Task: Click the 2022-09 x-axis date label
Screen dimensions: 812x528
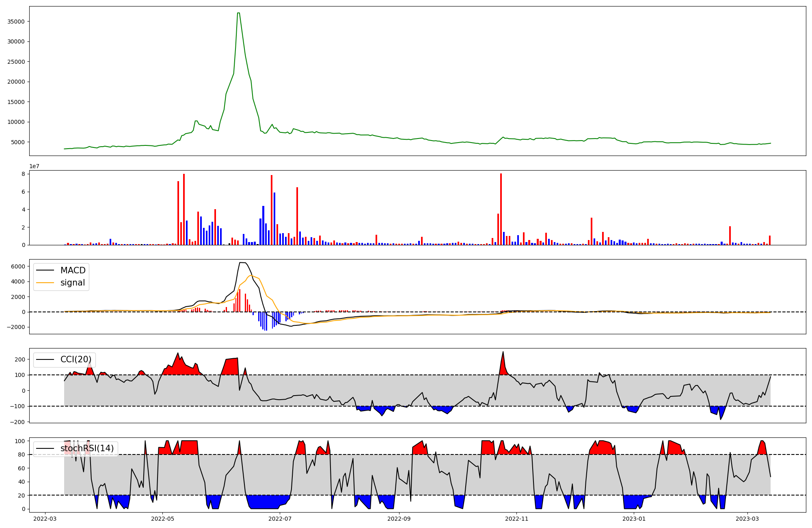Action: coord(399,519)
